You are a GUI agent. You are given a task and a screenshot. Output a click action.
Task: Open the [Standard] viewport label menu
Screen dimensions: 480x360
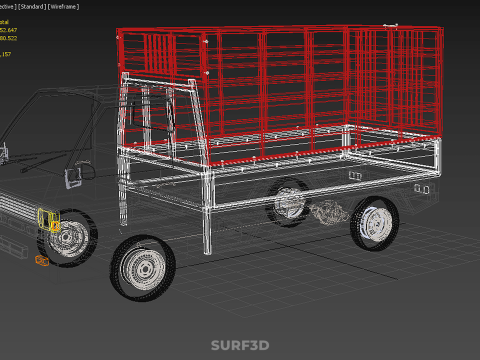tap(32, 7)
